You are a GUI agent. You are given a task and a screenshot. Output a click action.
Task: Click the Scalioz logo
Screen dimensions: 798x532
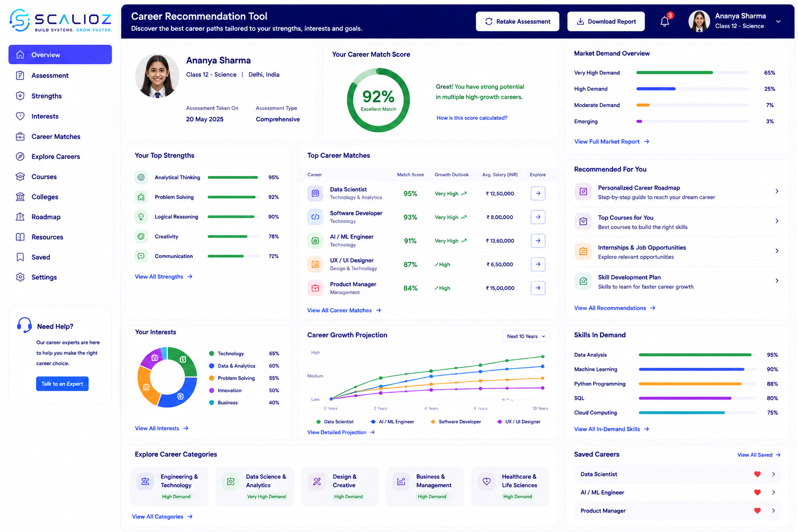(x=60, y=21)
